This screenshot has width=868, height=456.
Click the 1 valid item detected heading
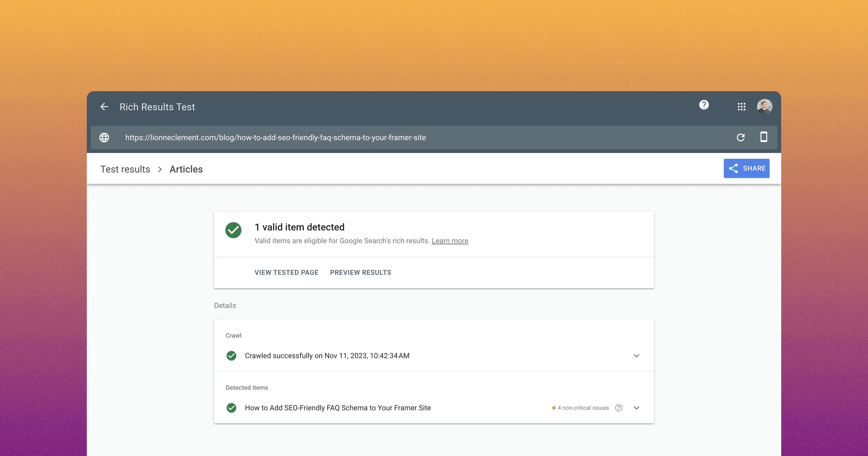click(299, 227)
